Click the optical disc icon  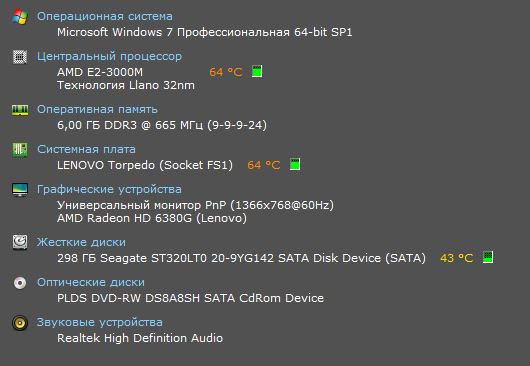coord(20,283)
